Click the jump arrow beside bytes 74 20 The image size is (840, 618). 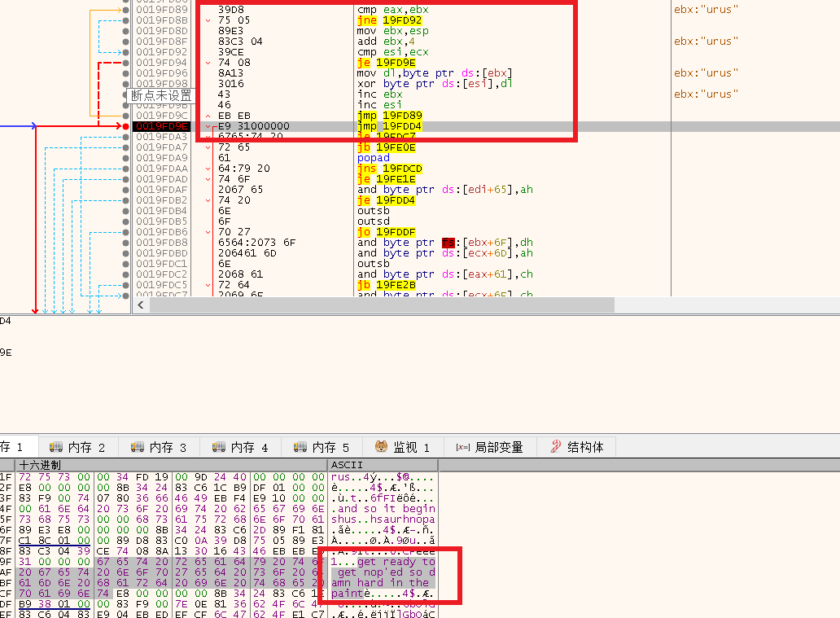(x=208, y=200)
